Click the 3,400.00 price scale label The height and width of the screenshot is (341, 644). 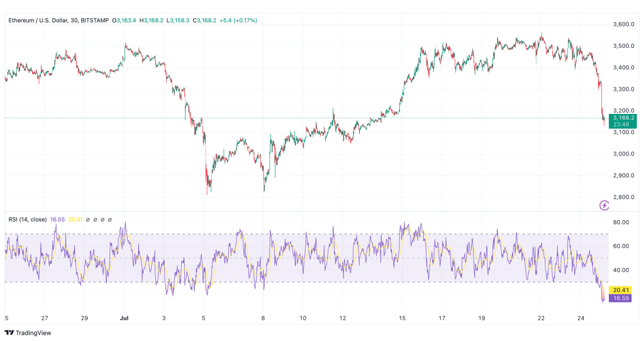(623, 67)
